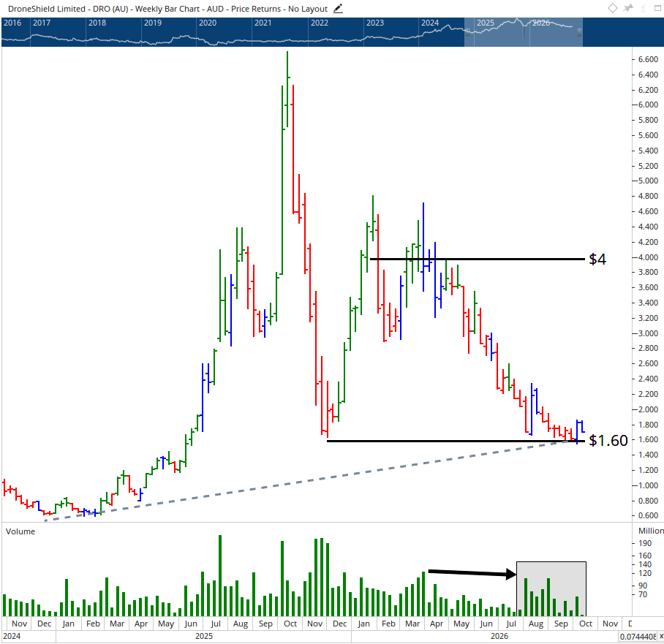Click the 3.000 price axis label
664x644 pixels.
pos(648,333)
